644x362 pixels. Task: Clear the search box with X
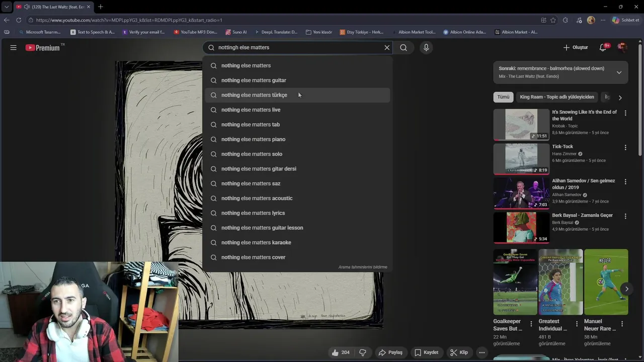point(387,47)
